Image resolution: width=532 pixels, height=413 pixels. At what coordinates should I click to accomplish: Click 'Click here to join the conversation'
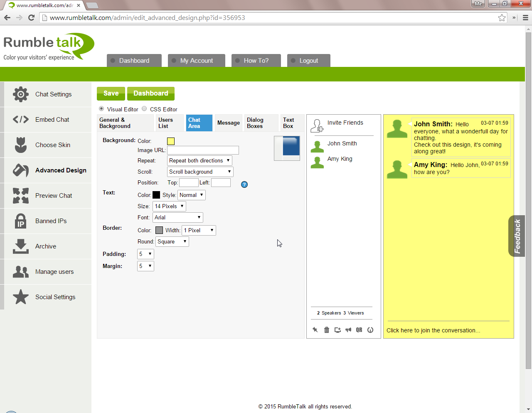(x=433, y=330)
